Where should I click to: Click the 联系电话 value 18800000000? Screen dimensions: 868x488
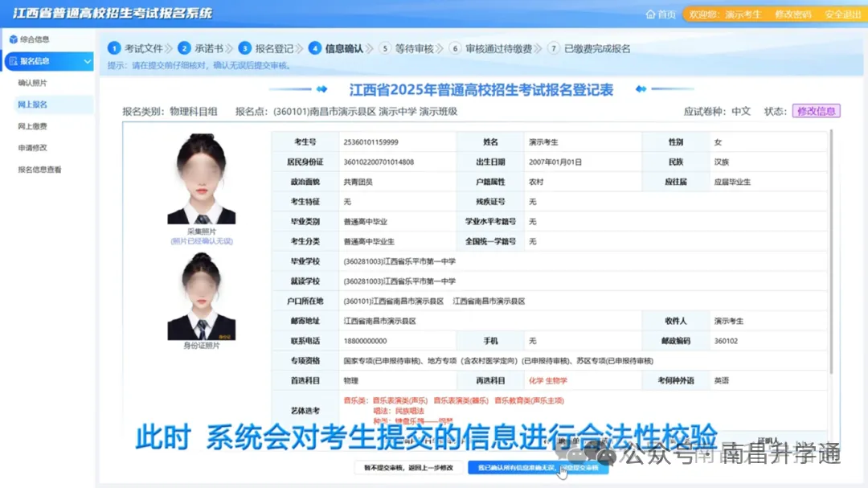coord(366,341)
